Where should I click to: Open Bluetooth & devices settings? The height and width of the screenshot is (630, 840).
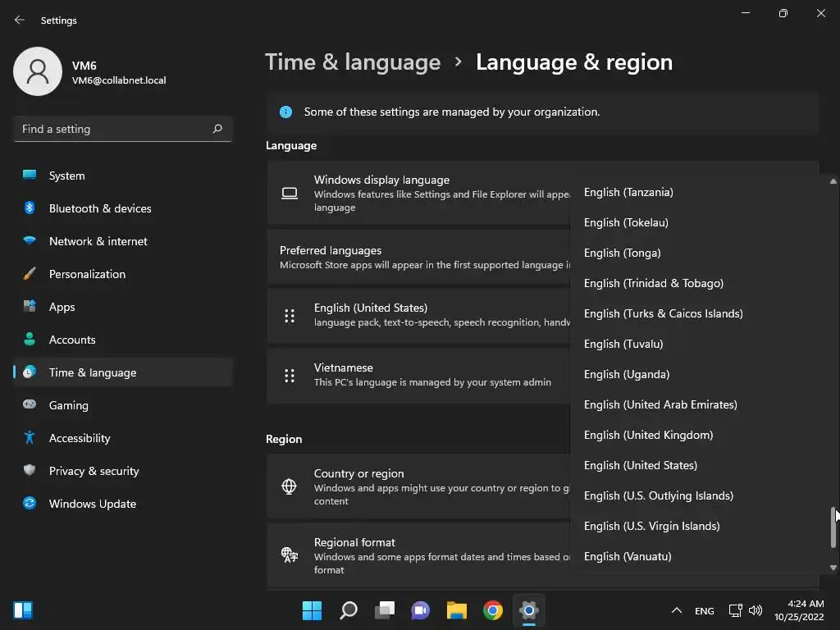[123, 208]
